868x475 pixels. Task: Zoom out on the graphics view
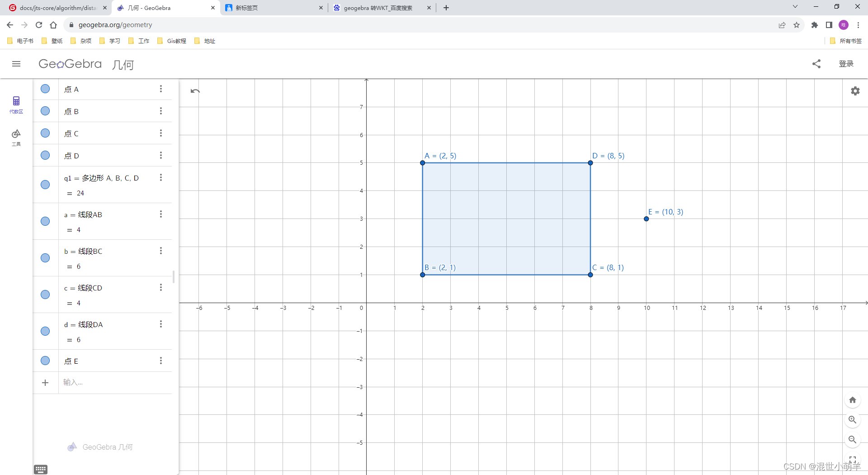(x=853, y=440)
